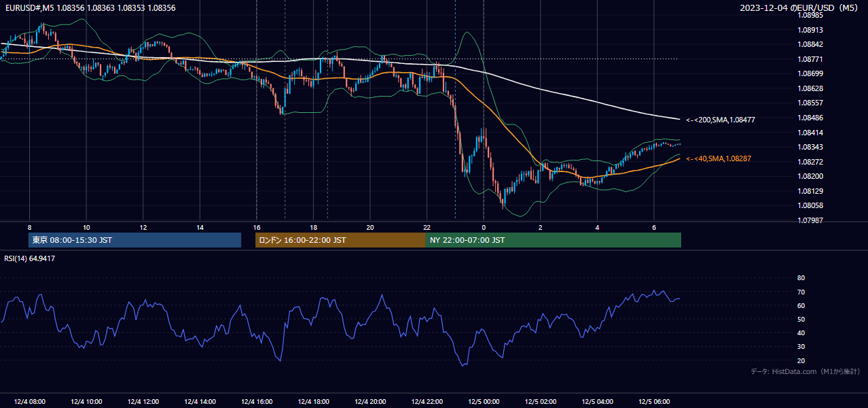This screenshot has width=868, height=408.
Task: Click price level 1.08272 on the axis
Action: [810, 162]
